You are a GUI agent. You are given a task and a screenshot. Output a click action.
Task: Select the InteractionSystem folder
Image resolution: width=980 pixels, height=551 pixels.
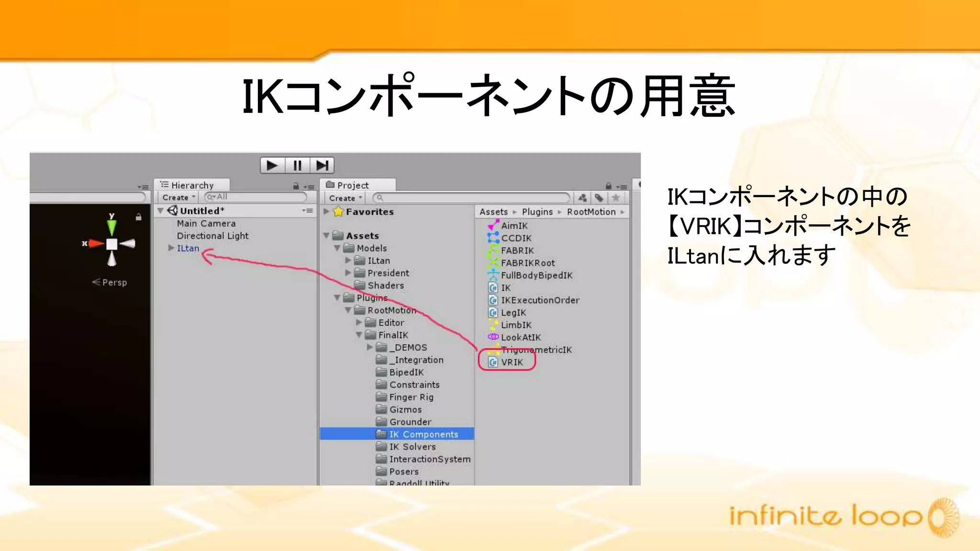pos(423,459)
